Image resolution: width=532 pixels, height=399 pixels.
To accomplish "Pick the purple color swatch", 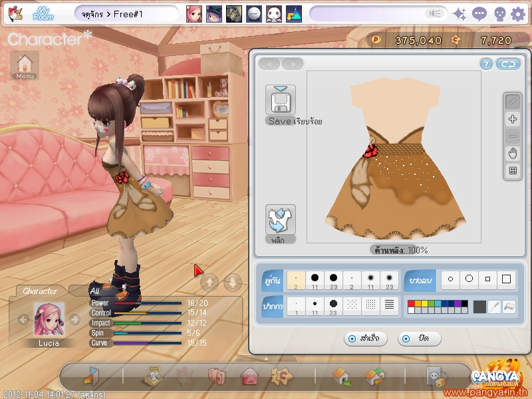I will tap(458, 303).
